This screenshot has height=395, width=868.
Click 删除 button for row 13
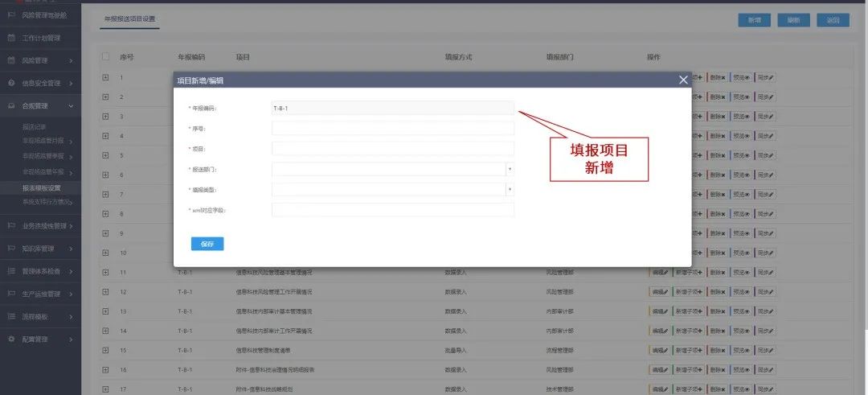(717, 311)
